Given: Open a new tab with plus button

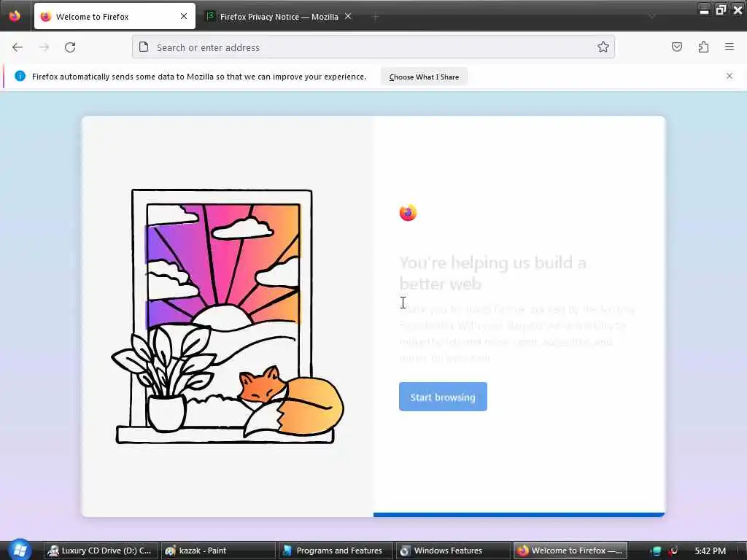Looking at the screenshot, I should [x=376, y=17].
